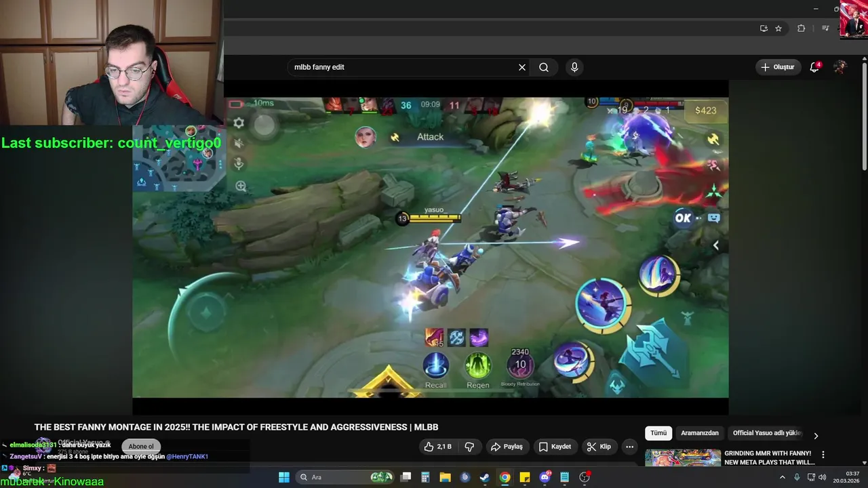The height and width of the screenshot is (488, 868).
Task: Click the install app icon in address bar
Action: 764,28
